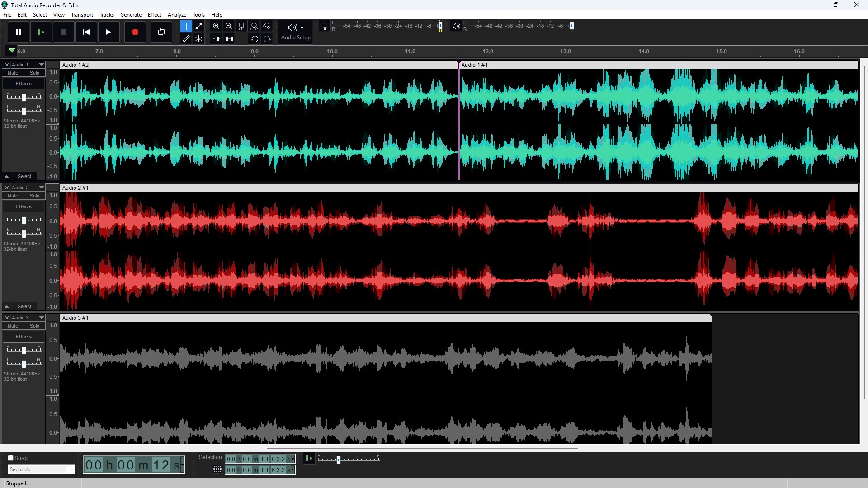The image size is (868, 488).
Task: Click Fit Project to Width icon
Action: (x=254, y=26)
